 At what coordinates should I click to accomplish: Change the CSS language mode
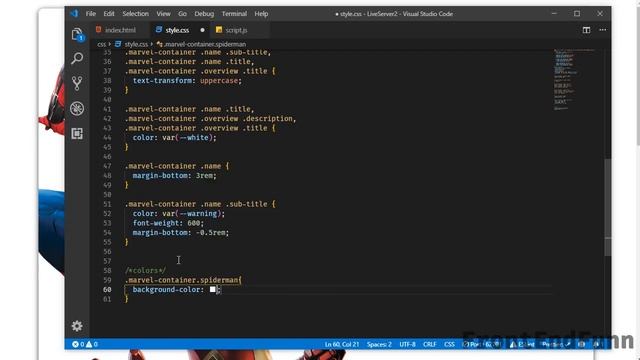(449, 344)
